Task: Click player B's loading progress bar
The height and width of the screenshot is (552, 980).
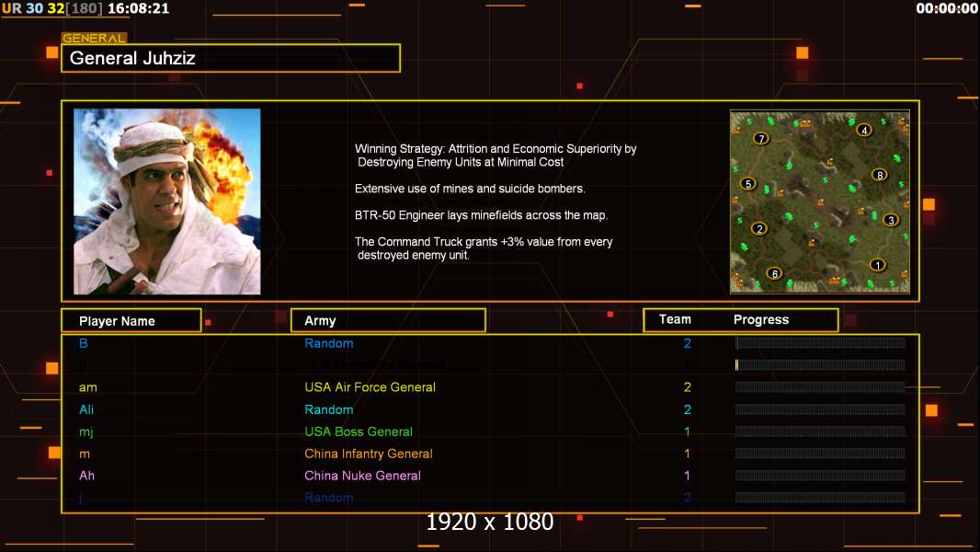Action: [820, 342]
